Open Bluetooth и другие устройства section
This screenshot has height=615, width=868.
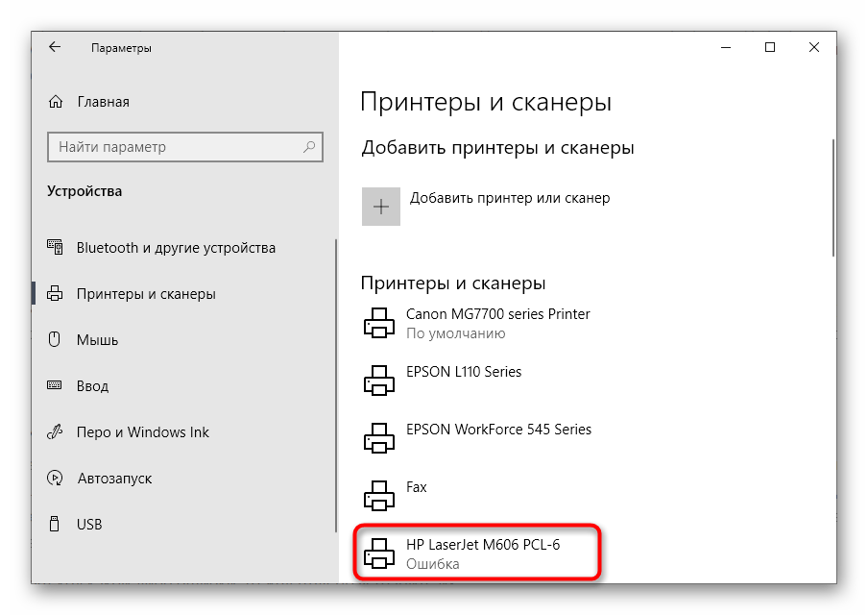[x=176, y=248]
